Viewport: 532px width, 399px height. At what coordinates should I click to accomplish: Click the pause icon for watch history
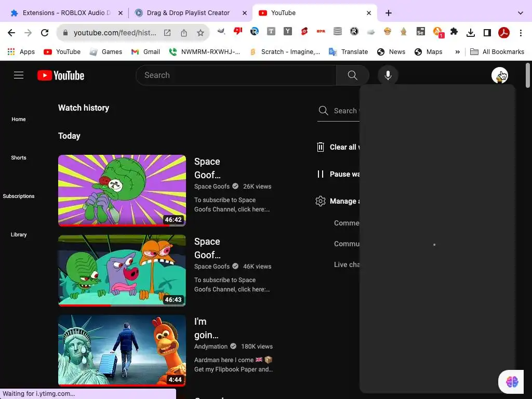coord(320,174)
